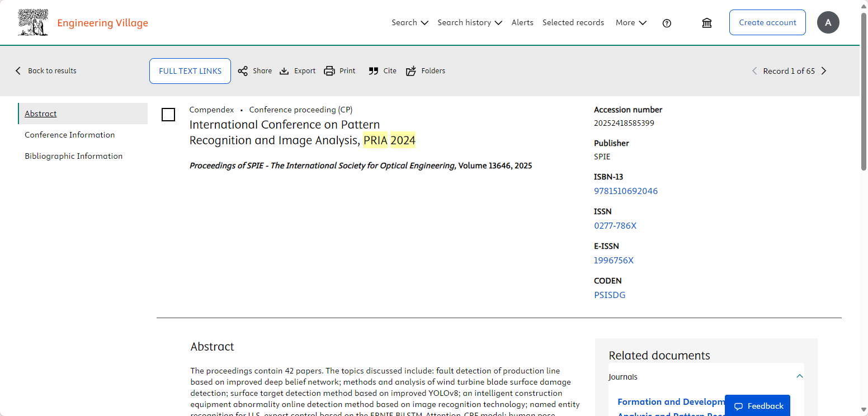Export this record using Export icon
Viewport: 868px width, 416px height.
pyautogui.click(x=284, y=71)
